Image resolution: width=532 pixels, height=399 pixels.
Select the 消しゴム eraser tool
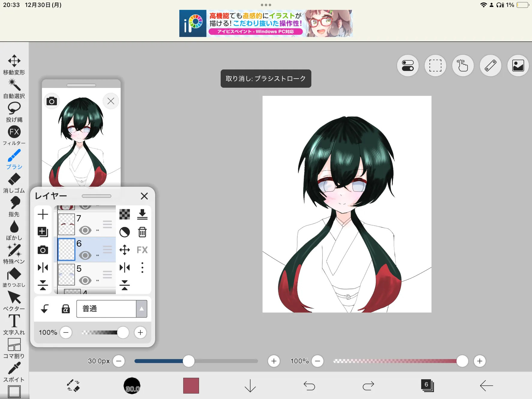[x=14, y=183]
